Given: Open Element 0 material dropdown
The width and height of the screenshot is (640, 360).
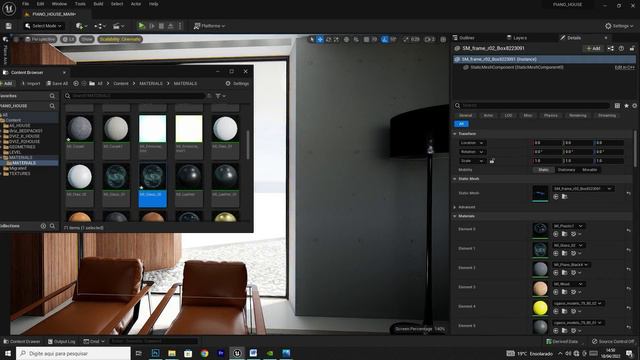Looking at the screenshot, I should point(569,226).
